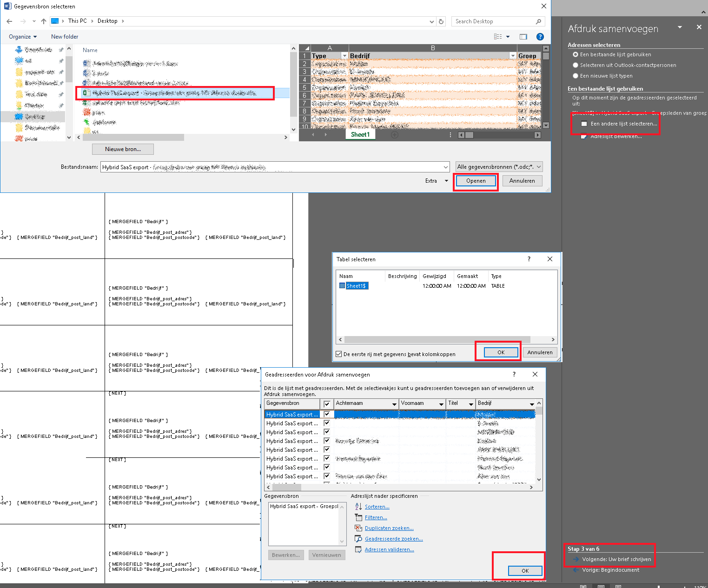Screen dimensions: 708x588
Task: Open the Organize dropdown menu
Action: tap(23, 37)
